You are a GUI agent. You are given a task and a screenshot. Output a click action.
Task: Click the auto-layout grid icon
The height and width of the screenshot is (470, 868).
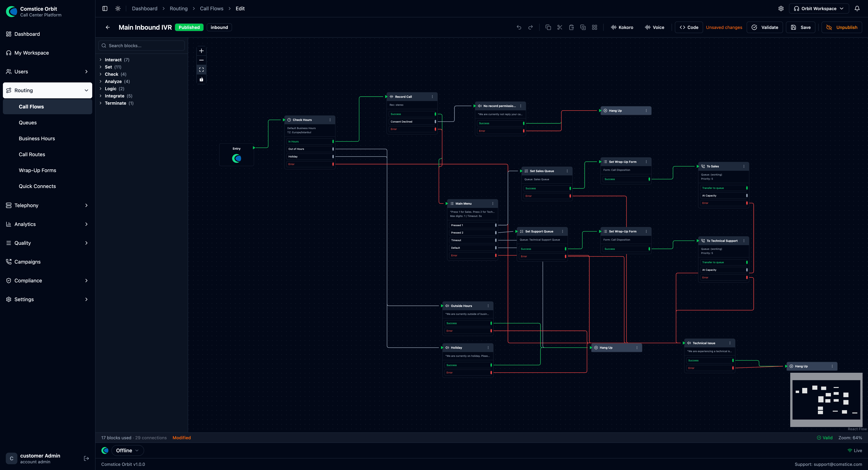pos(594,27)
